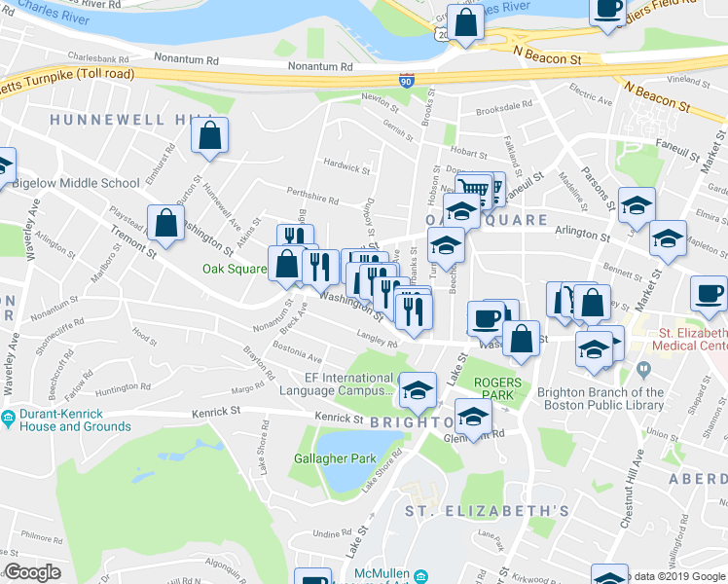
Task: Click the Durant-Kenrick House and Grounds label
Action: (x=75, y=420)
